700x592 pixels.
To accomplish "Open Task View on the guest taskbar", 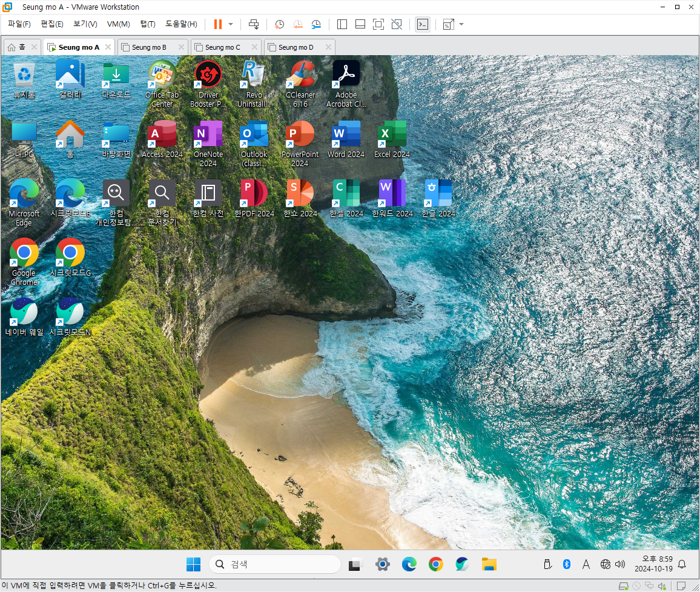I will 354,565.
